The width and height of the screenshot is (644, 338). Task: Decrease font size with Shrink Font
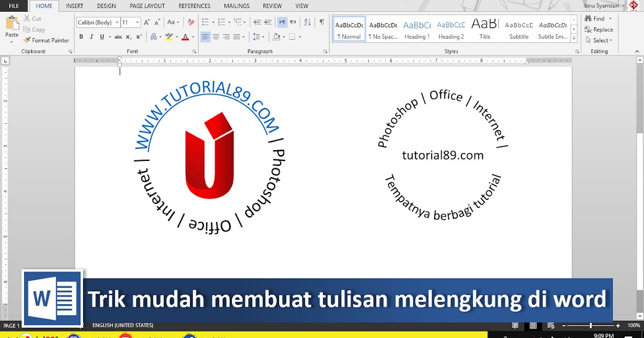[157, 23]
